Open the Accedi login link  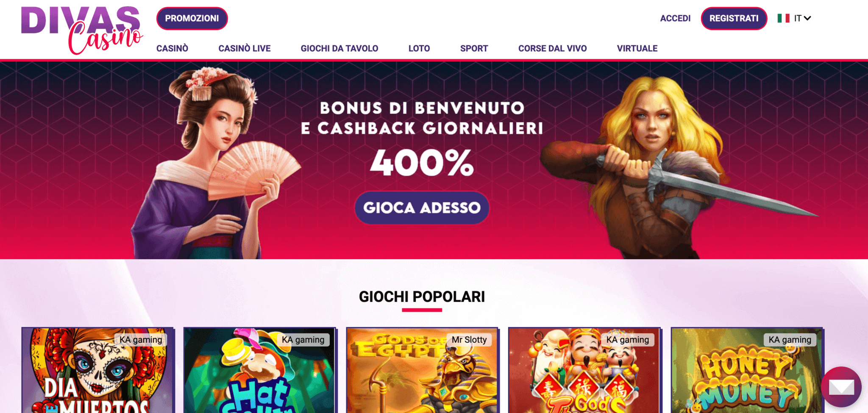(x=675, y=19)
